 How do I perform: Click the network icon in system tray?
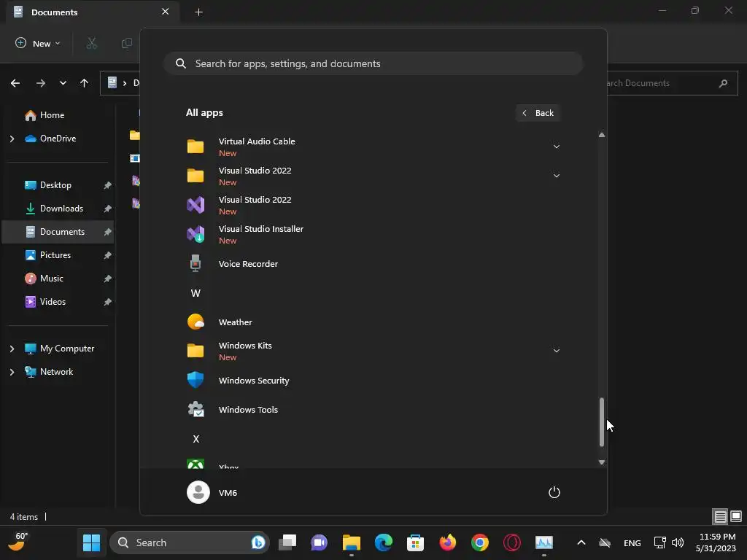(x=659, y=542)
